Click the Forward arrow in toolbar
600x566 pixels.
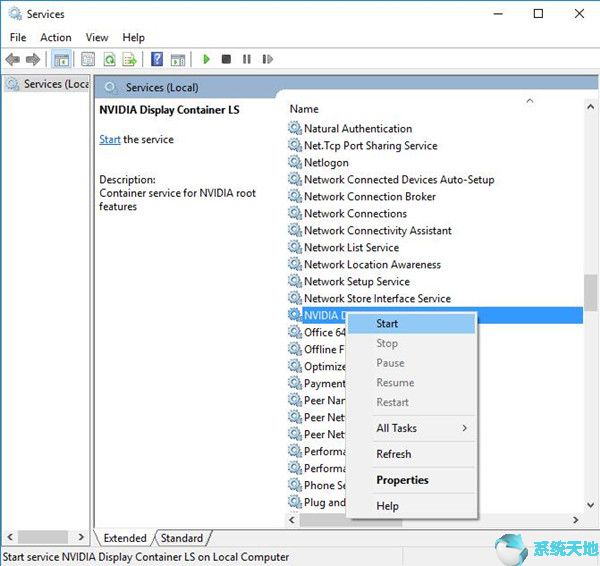coord(34,60)
